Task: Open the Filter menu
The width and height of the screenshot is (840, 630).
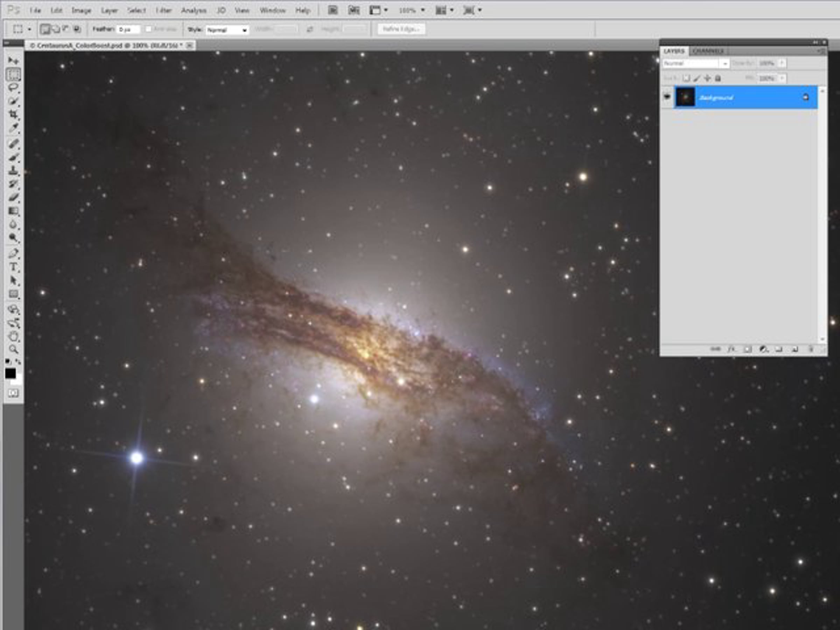Action: coord(164,10)
